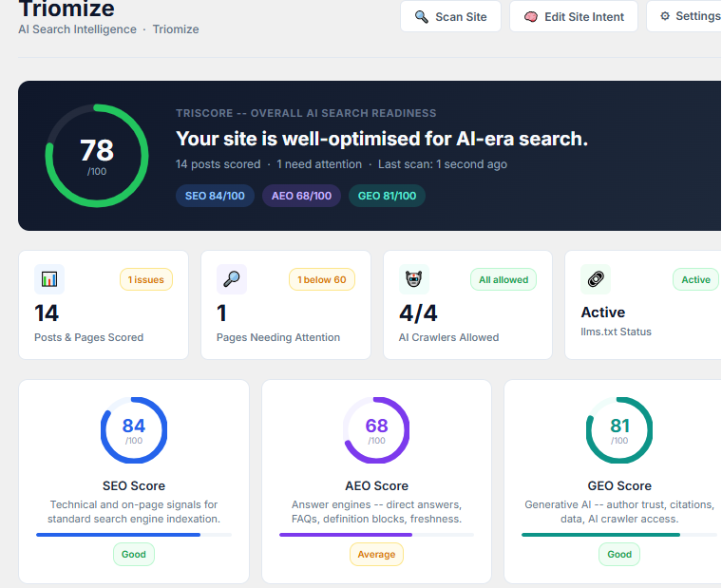722x588 pixels.
Task: Click the gear icon next to Settings
Action: (x=664, y=16)
